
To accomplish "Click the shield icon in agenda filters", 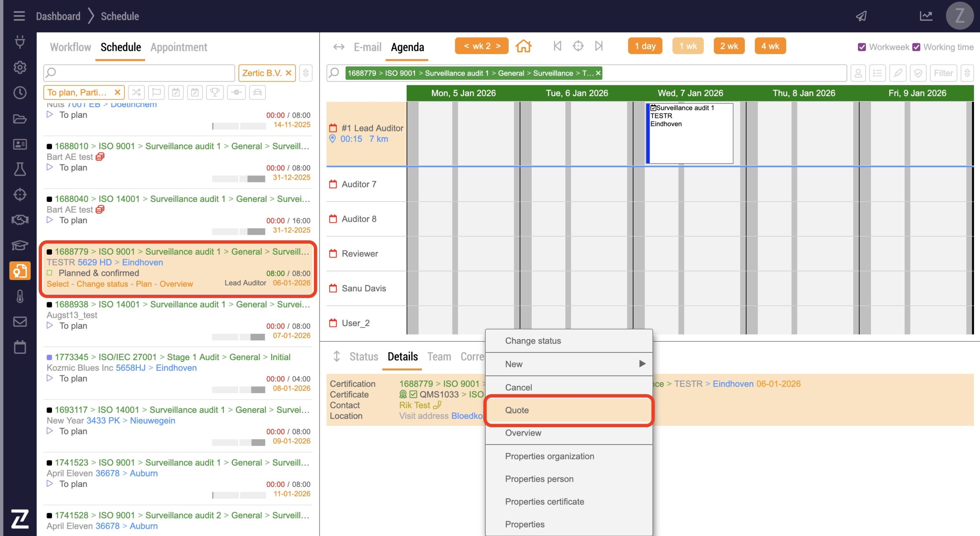I will coord(918,73).
